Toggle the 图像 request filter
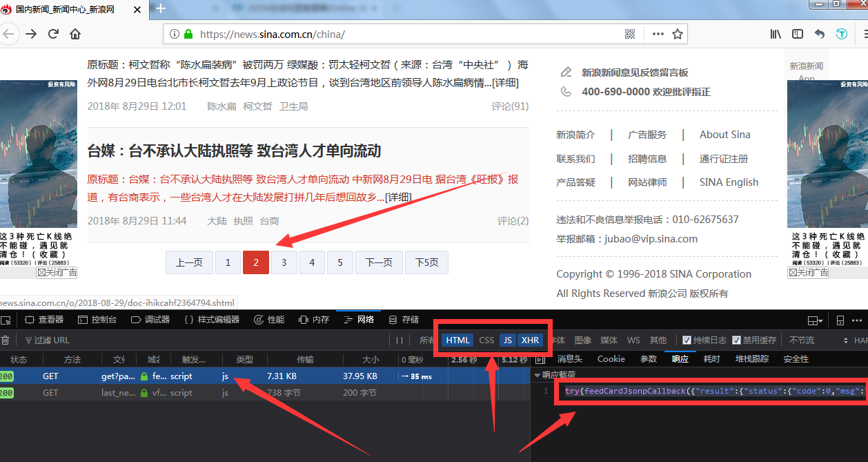Screen dimensions: 868x462 [583, 340]
